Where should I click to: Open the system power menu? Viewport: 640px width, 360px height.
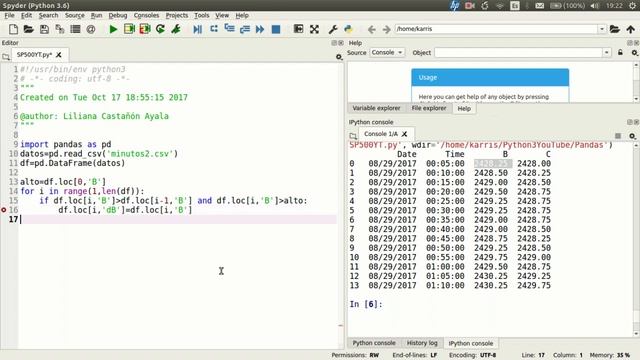[x=632, y=5]
